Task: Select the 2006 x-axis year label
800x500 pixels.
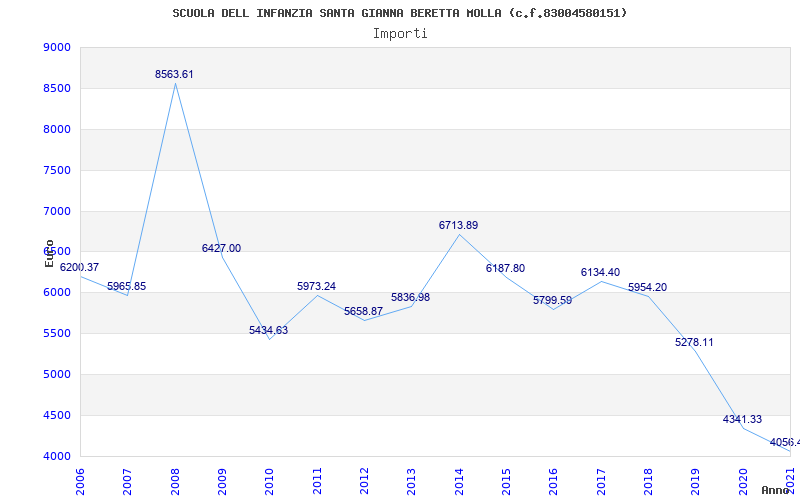Action: coord(80,479)
